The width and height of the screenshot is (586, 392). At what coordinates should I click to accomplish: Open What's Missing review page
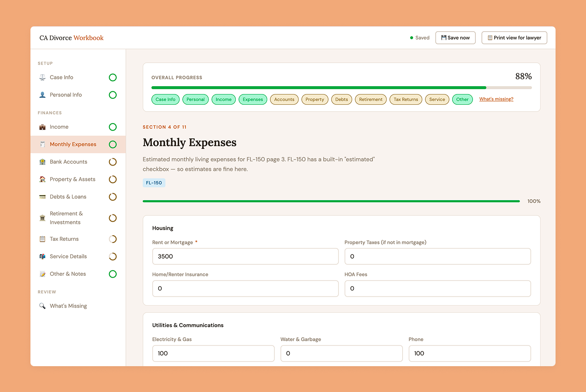[x=78, y=306]
